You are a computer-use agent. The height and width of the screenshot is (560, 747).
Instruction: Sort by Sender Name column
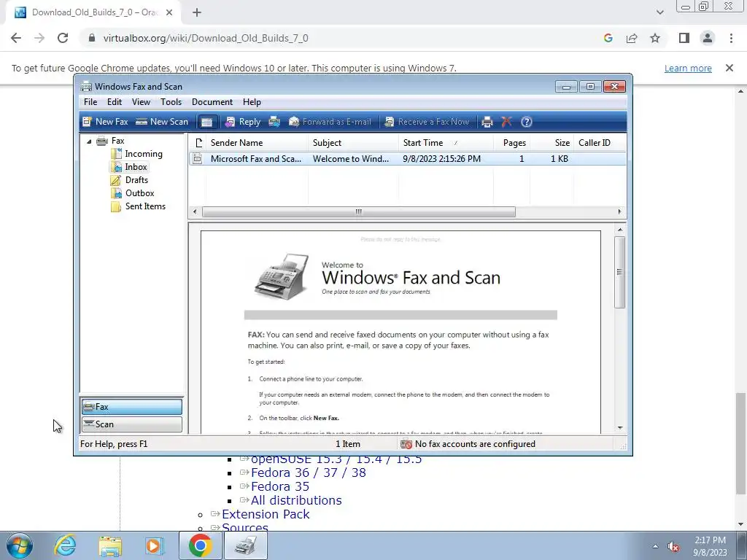click(258, 143)
